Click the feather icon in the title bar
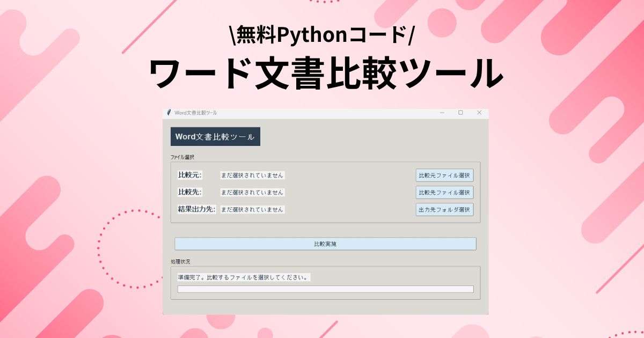 tap(169, 113)
